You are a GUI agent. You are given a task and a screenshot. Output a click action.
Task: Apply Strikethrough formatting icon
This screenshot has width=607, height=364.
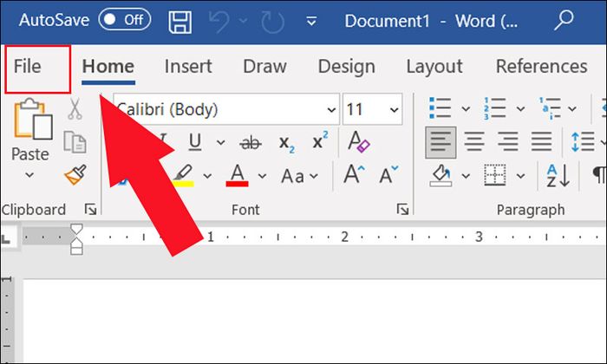coord(251,143)
